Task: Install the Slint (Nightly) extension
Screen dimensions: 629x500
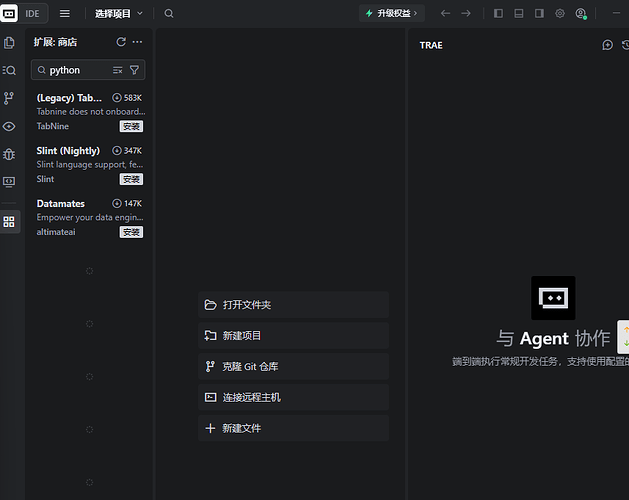Action: [x=131, y=179]
